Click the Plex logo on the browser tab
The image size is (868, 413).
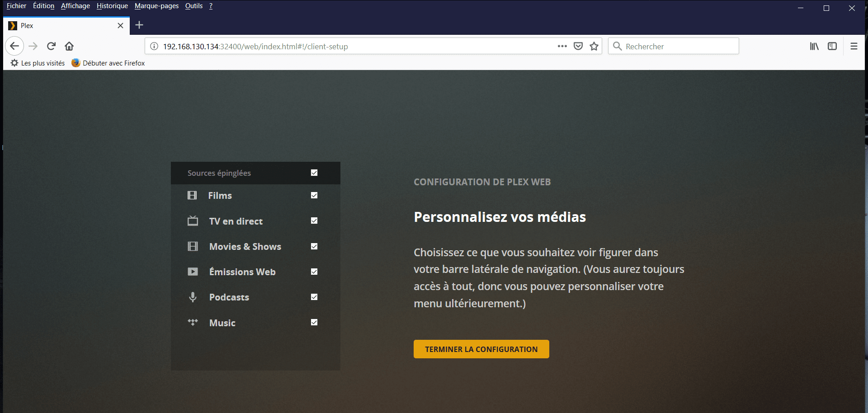12,25
